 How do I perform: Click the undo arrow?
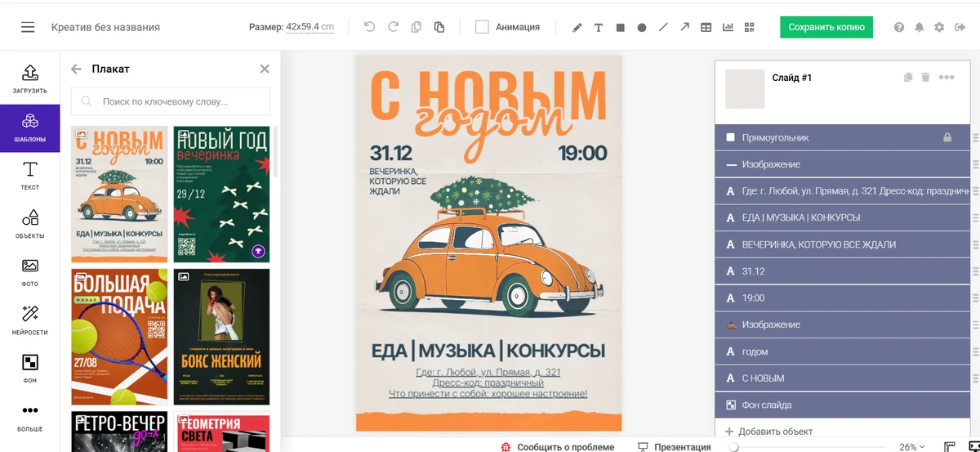[x=369, y=27]
